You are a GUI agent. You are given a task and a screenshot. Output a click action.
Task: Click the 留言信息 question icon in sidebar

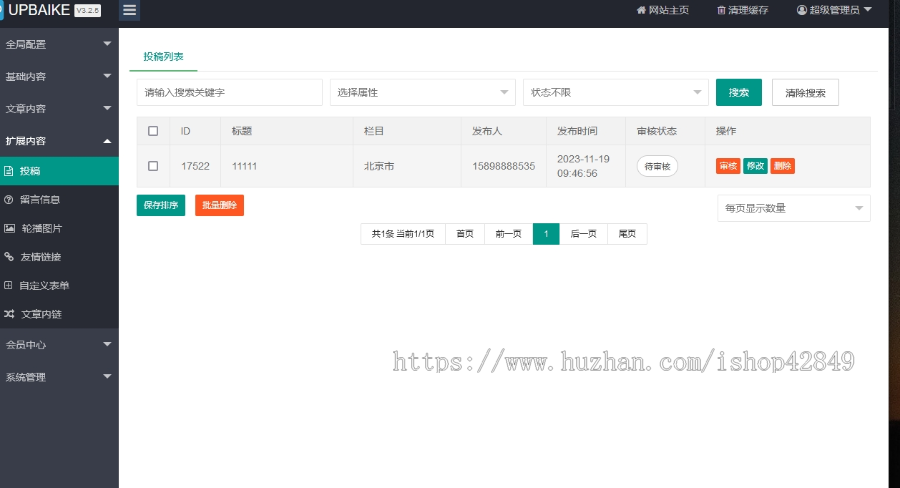[9, 199]
